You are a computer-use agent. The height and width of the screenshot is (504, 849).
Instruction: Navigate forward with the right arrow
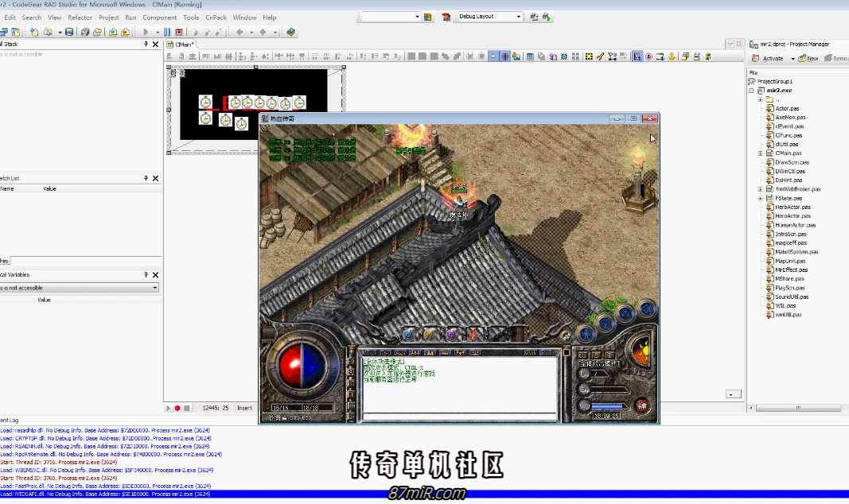(263, 33)
